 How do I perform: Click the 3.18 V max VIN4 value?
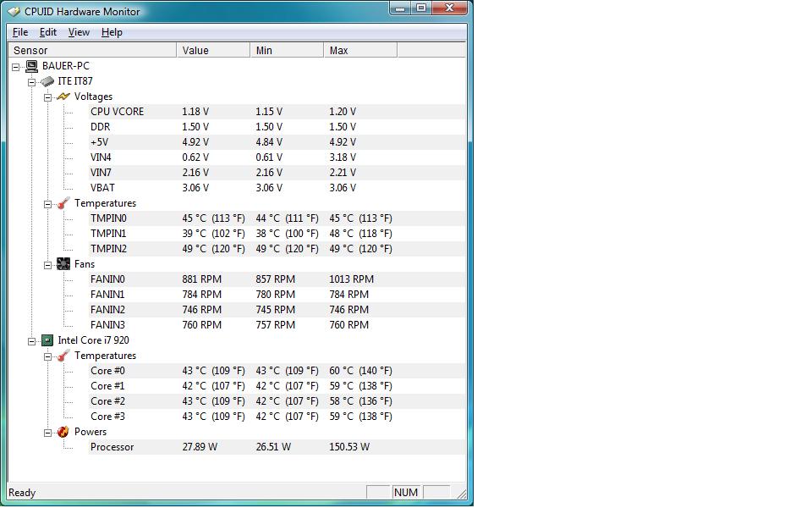(x=343, y=157)
